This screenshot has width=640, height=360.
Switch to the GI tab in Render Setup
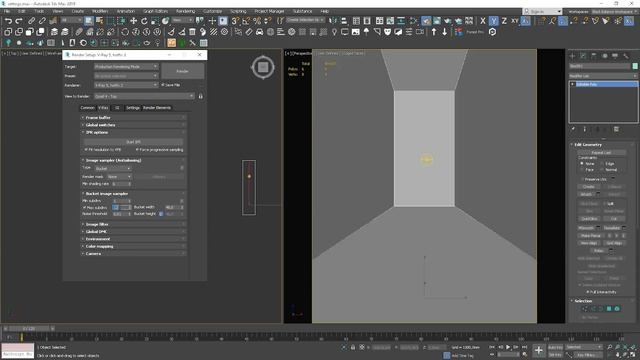click(117, 108)
